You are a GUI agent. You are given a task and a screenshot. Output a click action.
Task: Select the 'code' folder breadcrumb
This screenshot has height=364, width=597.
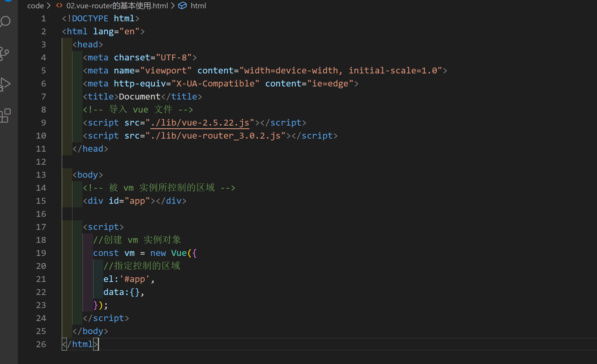coord(36,6)
